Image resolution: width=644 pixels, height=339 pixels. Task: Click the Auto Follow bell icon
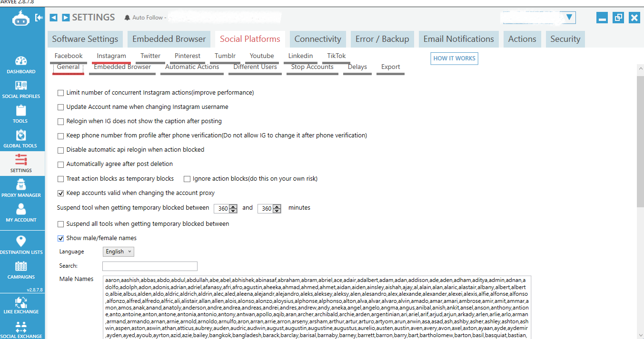point(127,18)
